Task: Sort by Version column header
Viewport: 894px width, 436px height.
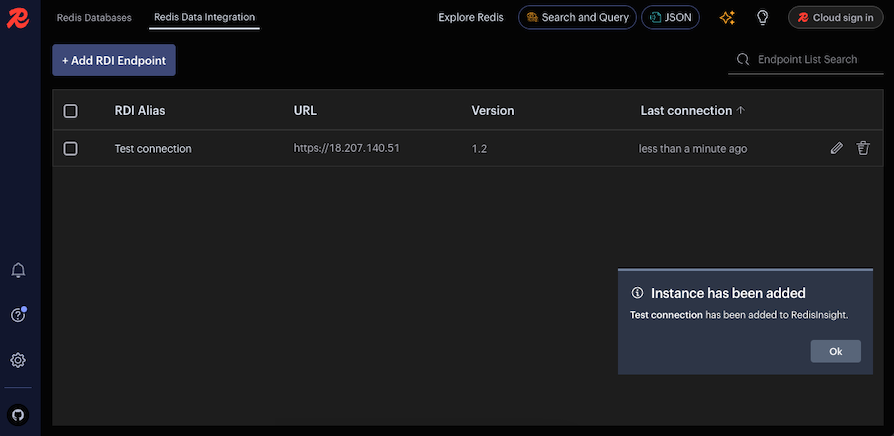Action: click(x=493, y=111)
